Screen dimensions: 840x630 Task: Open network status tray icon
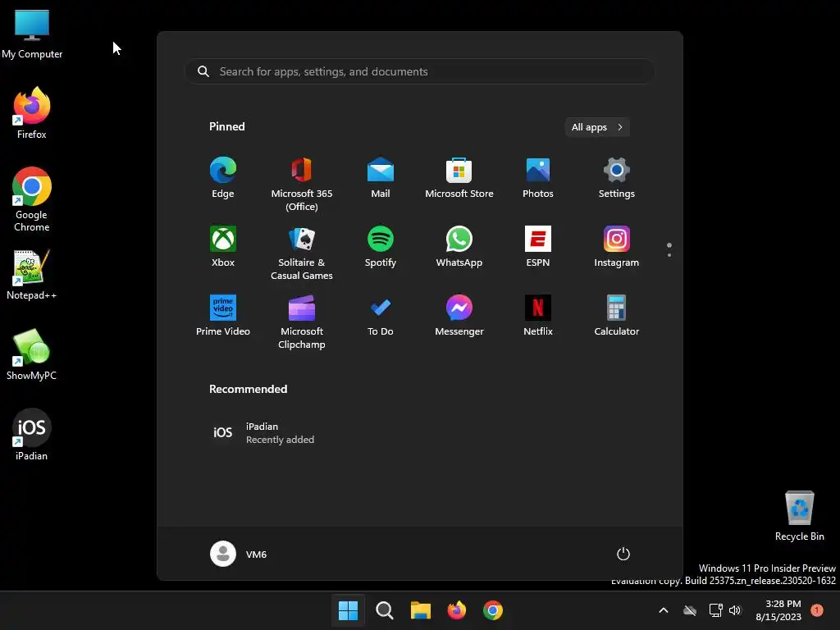[x=715, y=610]
